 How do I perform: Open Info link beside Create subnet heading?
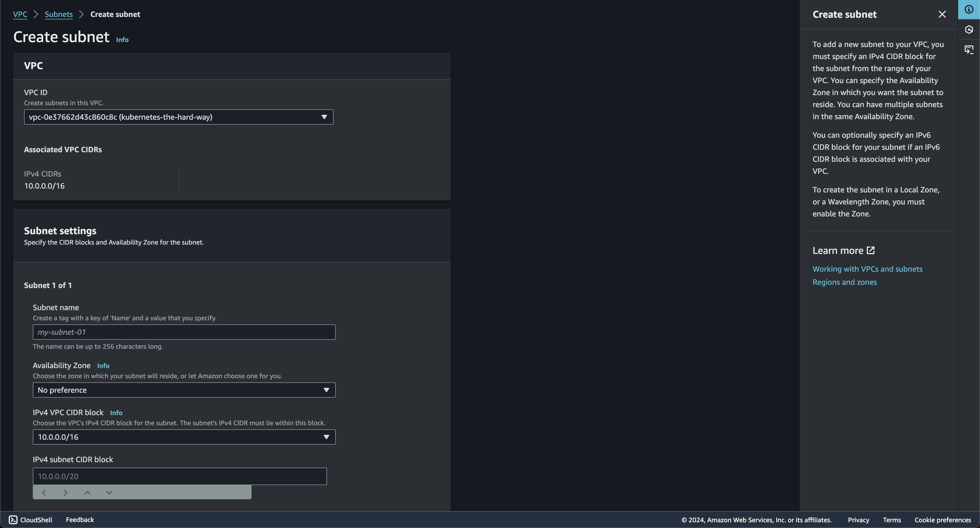122,40
